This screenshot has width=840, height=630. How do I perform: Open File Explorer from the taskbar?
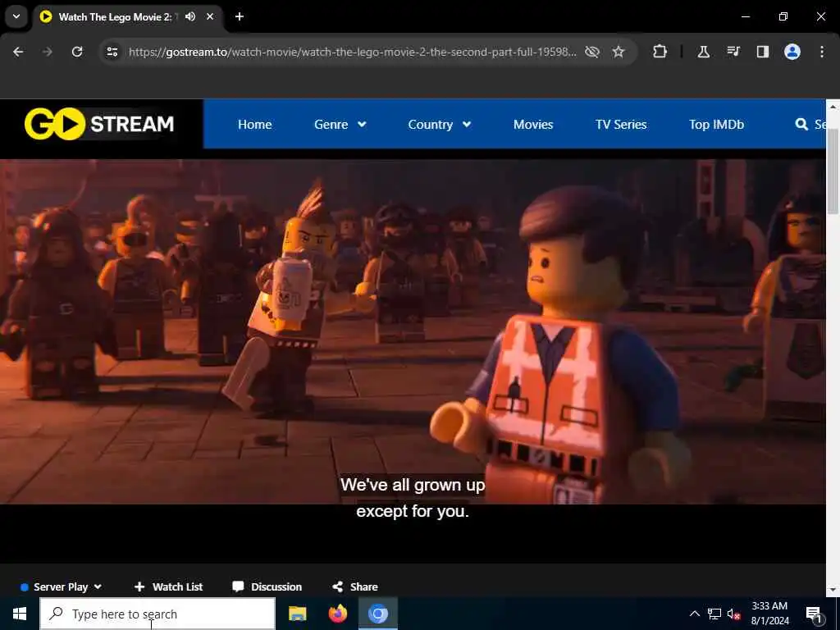297,614
